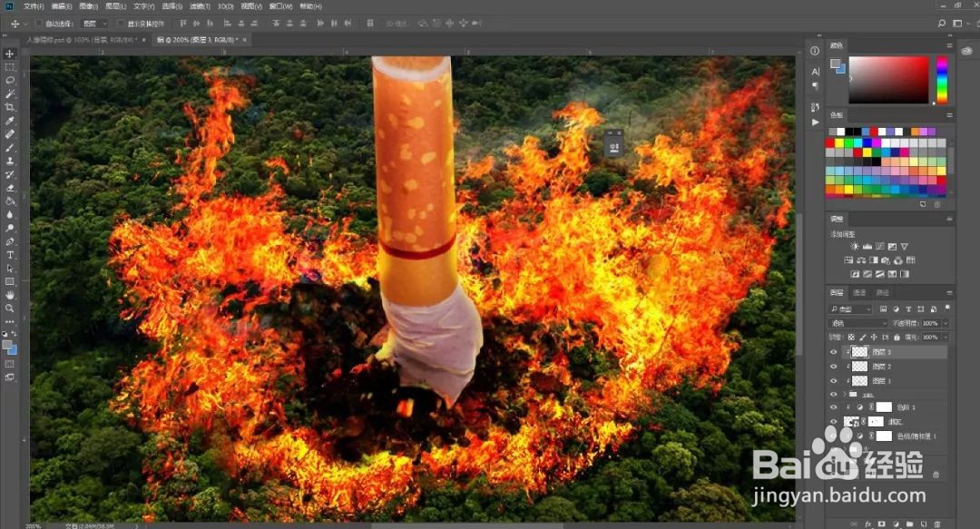Open the Color panel menu
The height and width of the screenshot is (529, 980).
tap(949, 45)
